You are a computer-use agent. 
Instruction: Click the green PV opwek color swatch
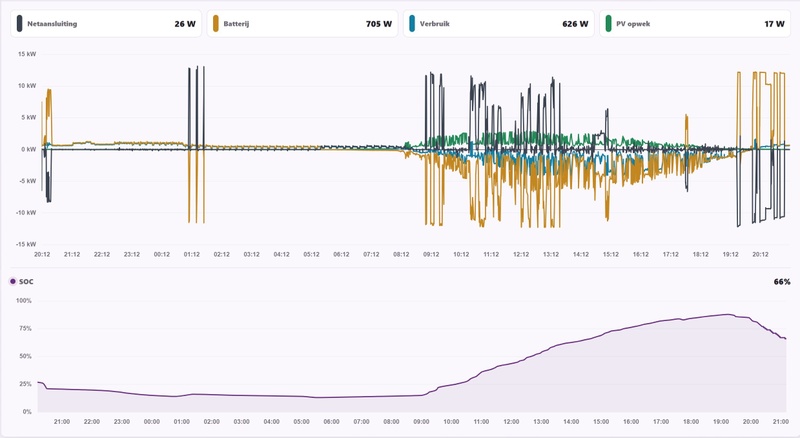[608, 23]
